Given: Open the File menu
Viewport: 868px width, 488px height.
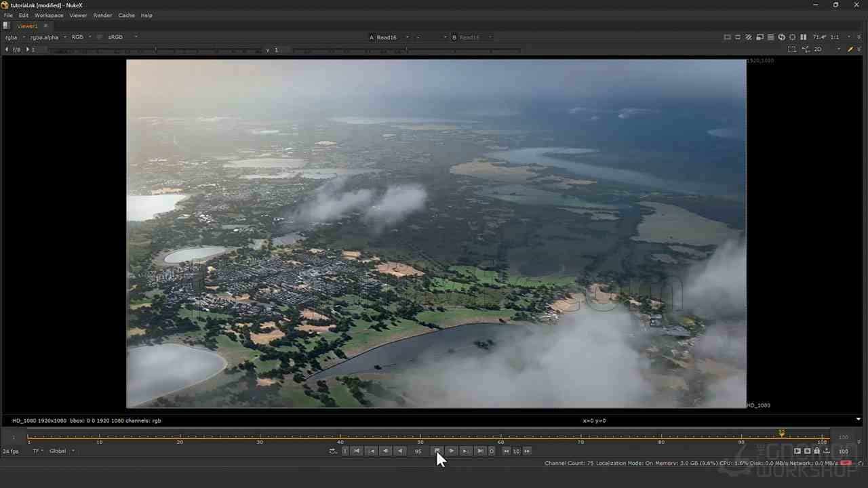Looking at the screenshot, I should [8, 15].
